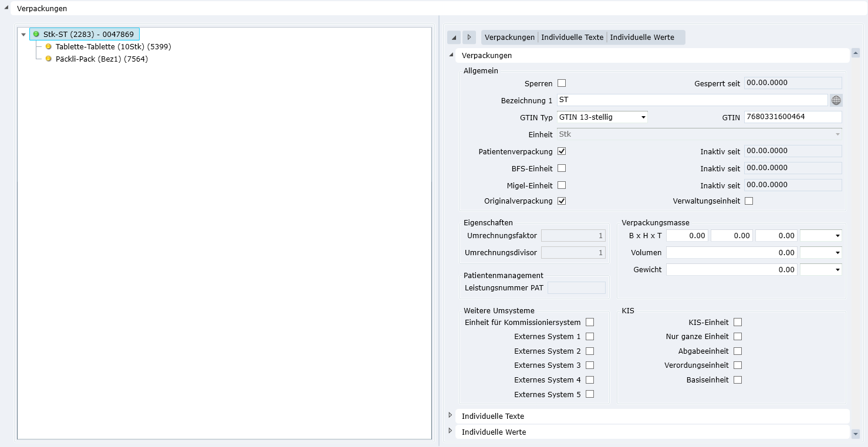The image size is (868, 447).
Task: Click the GTIN input field
Action: point(792,117)
